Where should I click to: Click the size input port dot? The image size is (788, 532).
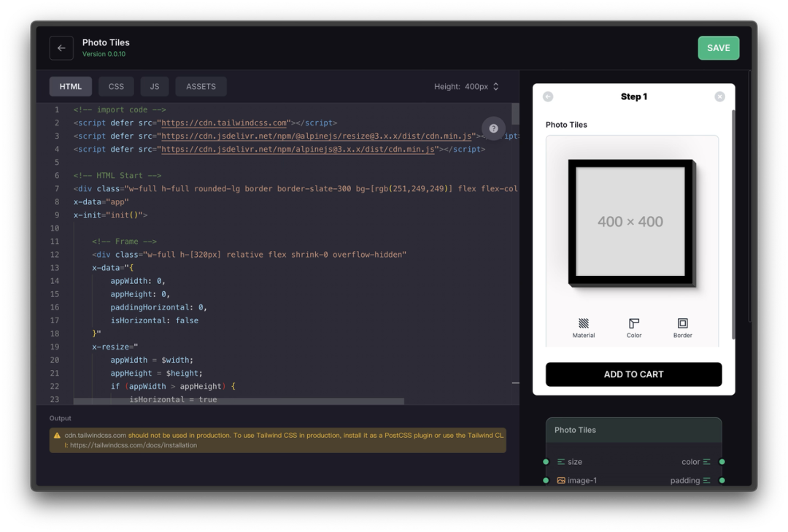(x=546, y=462)
